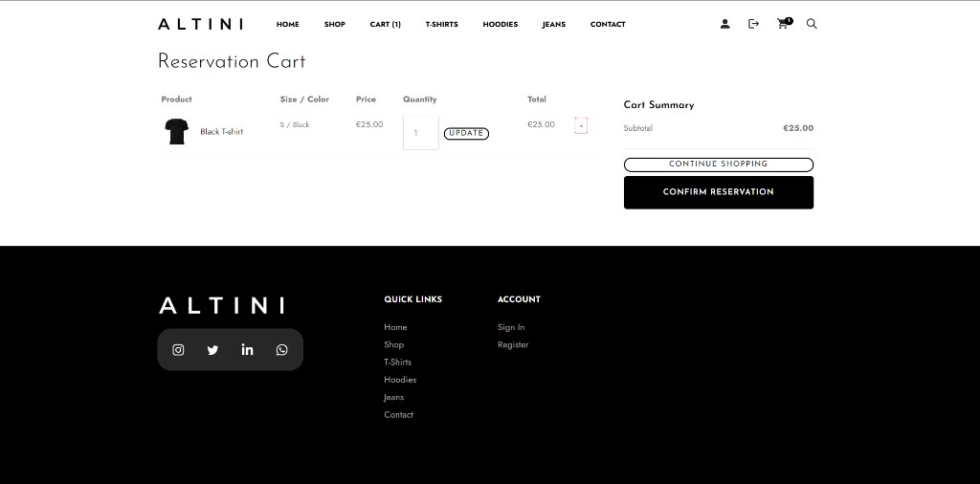
Task: Visit the Instagram page via footer icon
Action: (178, 350)
